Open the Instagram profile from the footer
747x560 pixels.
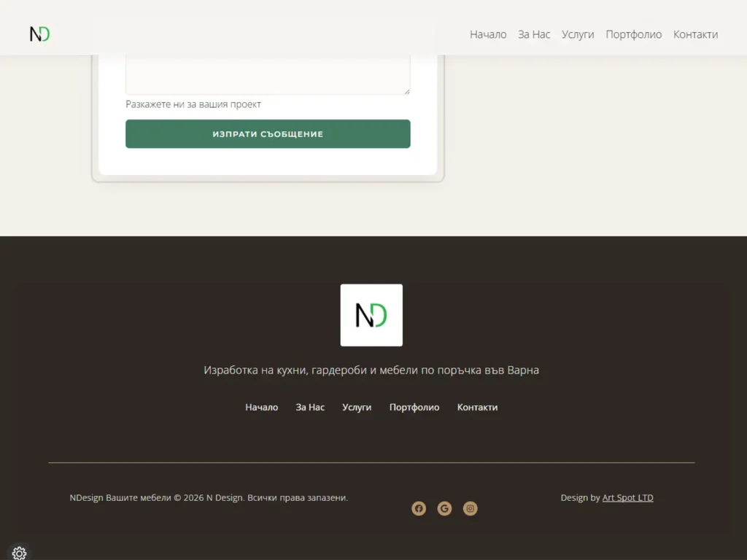click(471, 509)
